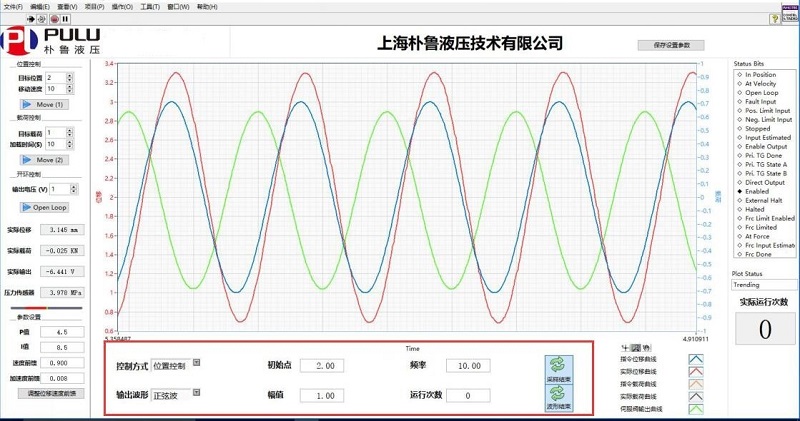Viewport: 800px width, 421px height.
Task: Select the graph zoom tool
Action: [x=636, y=348]
